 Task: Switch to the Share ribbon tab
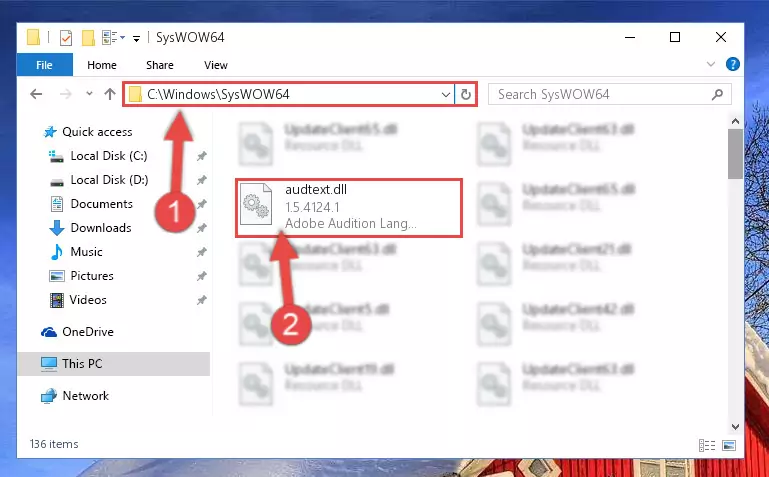[160, 65]
